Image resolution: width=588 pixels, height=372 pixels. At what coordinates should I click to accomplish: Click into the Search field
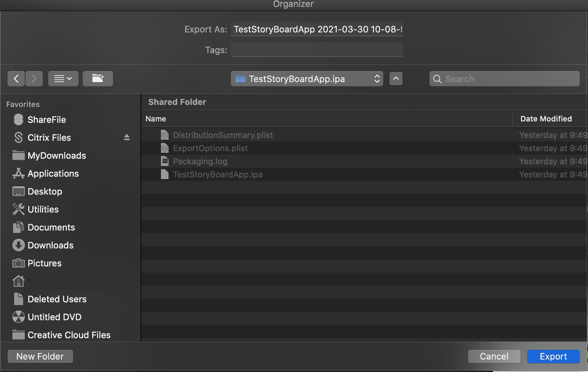pyautogui.click(x=510, y=79)
